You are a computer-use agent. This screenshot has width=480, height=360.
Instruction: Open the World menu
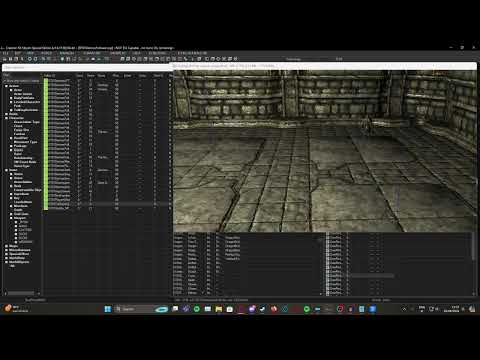(x=46, y=53)
